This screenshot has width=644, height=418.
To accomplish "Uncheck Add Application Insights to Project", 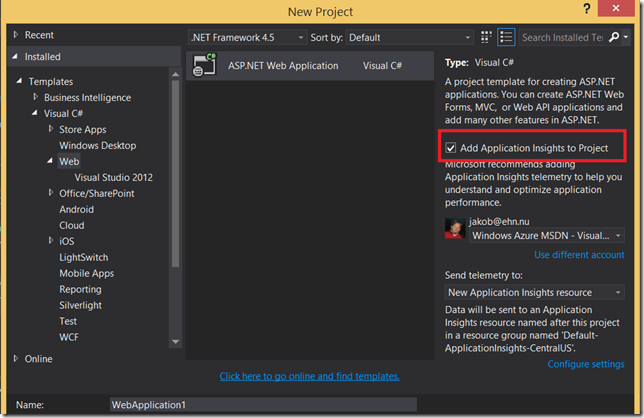I will [x=451, y=148].
